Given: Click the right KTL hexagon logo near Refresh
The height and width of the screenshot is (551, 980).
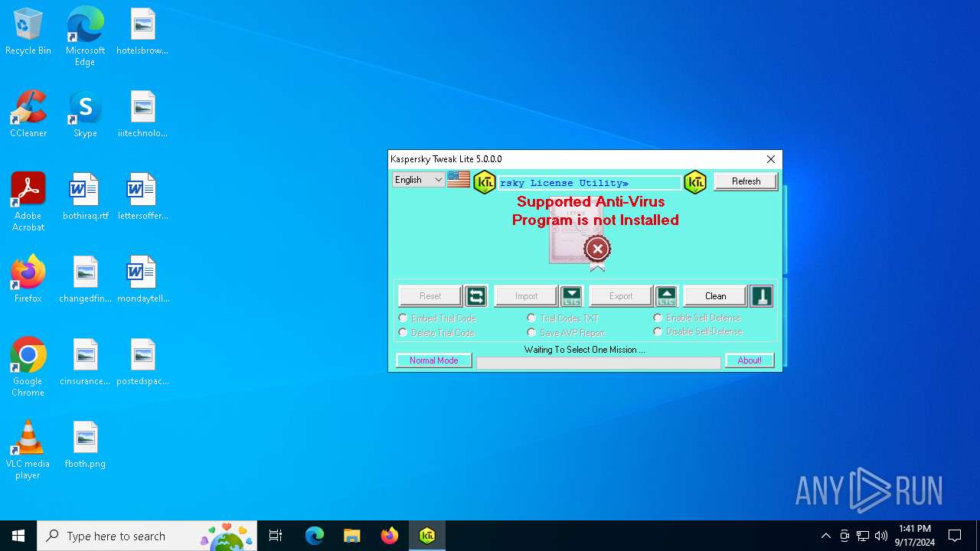Looking at the screenshot, I should click(695, 182).
